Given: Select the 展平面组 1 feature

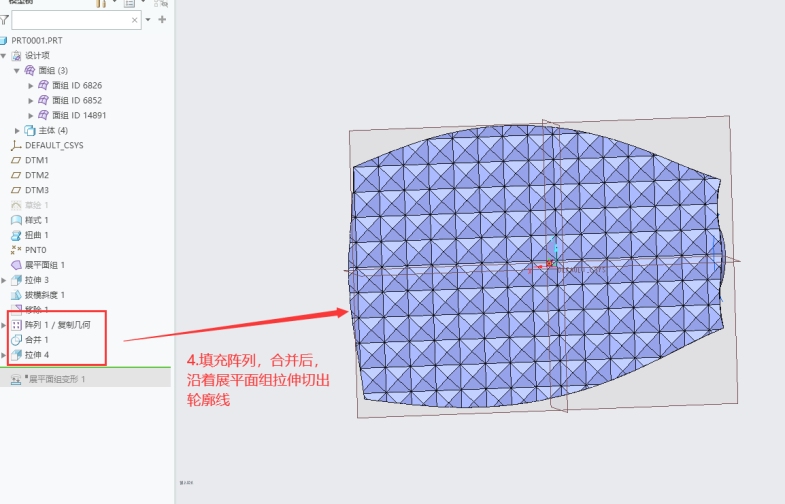Looking at the screenshot, I should (44, 265).
